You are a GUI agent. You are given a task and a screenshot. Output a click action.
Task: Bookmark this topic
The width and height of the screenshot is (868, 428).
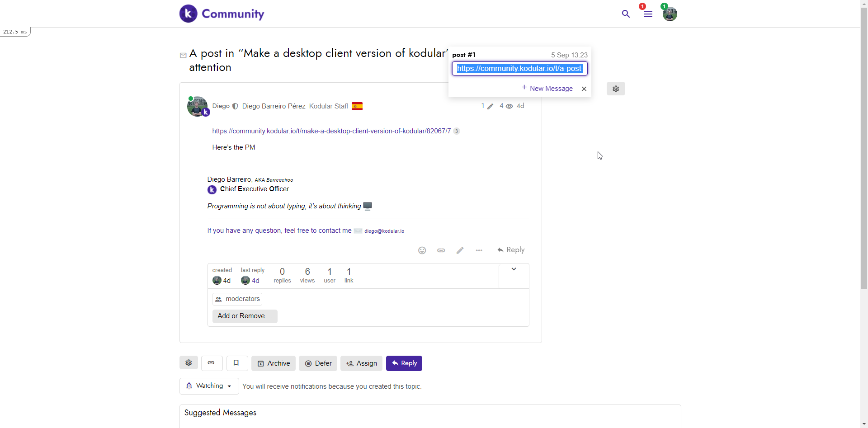point(237,363)
